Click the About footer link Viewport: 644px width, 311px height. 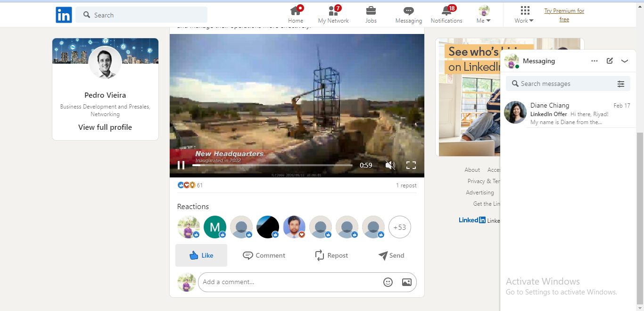click(x=472, y=170)
